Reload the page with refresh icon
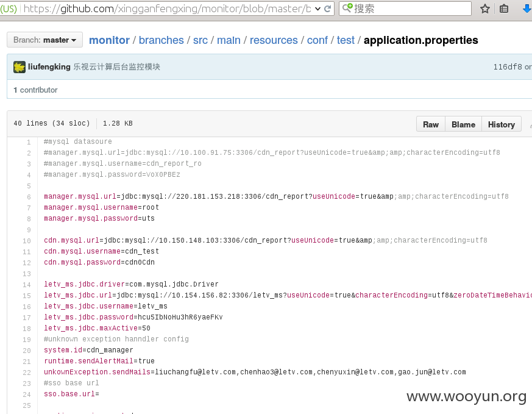The height and width of the screenshot is (414, 532). click(x=327, y=9)
